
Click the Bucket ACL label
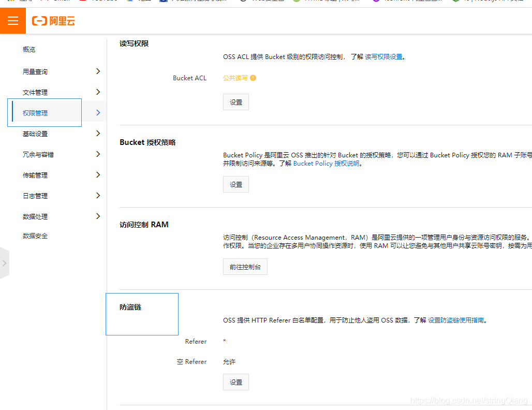click(x=189, y=78)
